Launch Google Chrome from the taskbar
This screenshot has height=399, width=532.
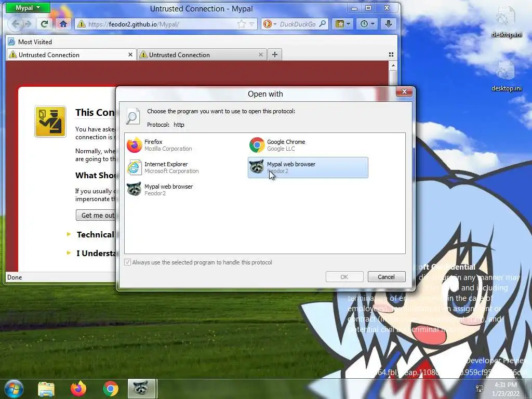coord(111,389)
